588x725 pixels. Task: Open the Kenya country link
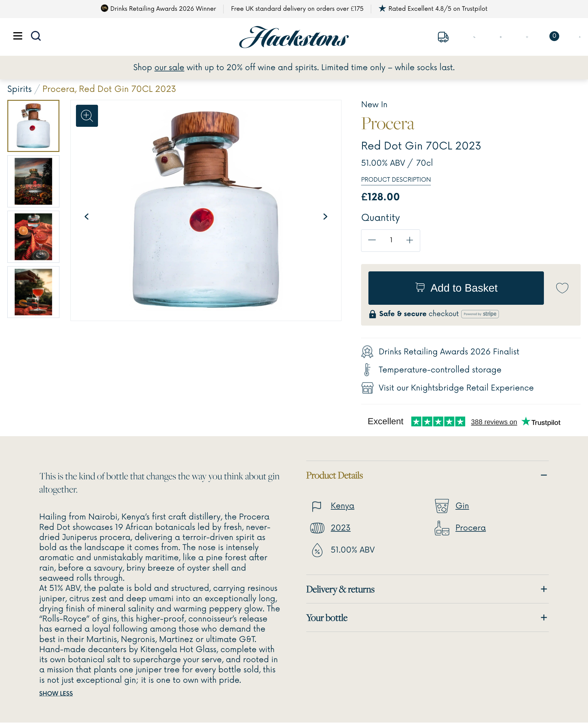click(x=342, y=506)
